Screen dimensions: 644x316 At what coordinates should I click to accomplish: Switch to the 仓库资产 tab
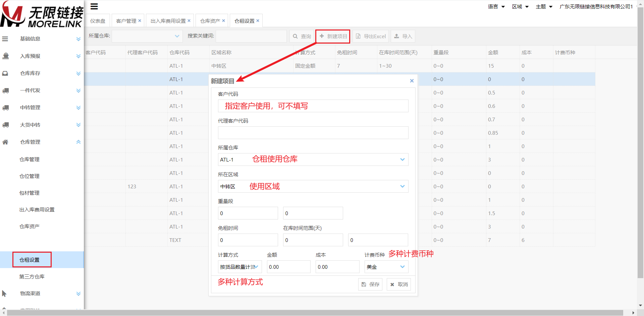(x=210, y=21)
